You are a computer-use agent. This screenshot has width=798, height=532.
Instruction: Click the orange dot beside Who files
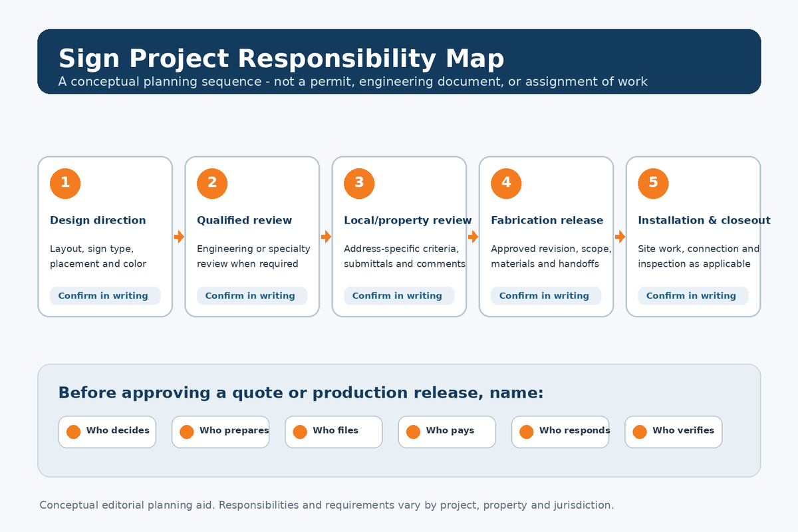[300, 432]
